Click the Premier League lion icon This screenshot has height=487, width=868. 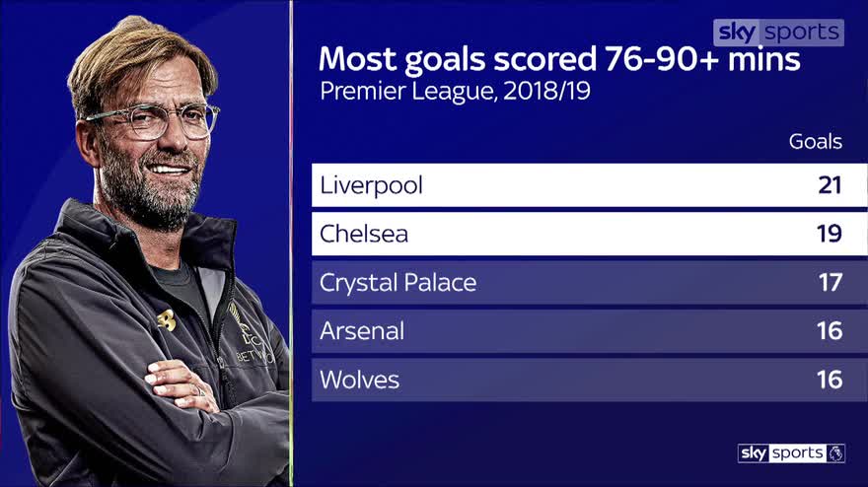click(x=835, y=453)
